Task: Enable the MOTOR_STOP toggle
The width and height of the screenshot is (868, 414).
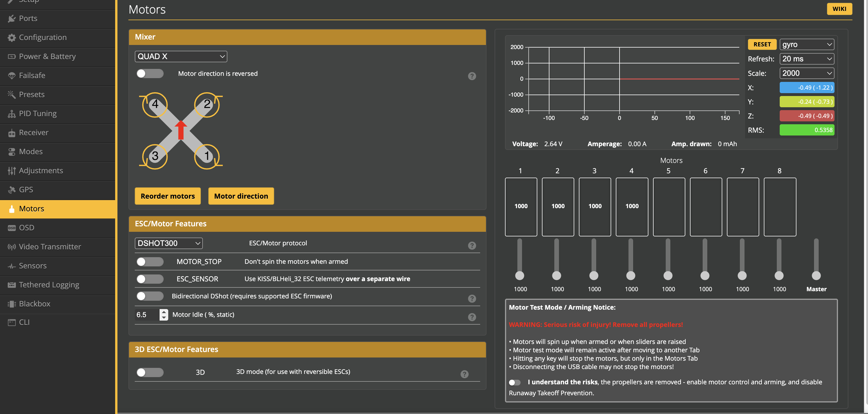Action: (x=150, y=261)
